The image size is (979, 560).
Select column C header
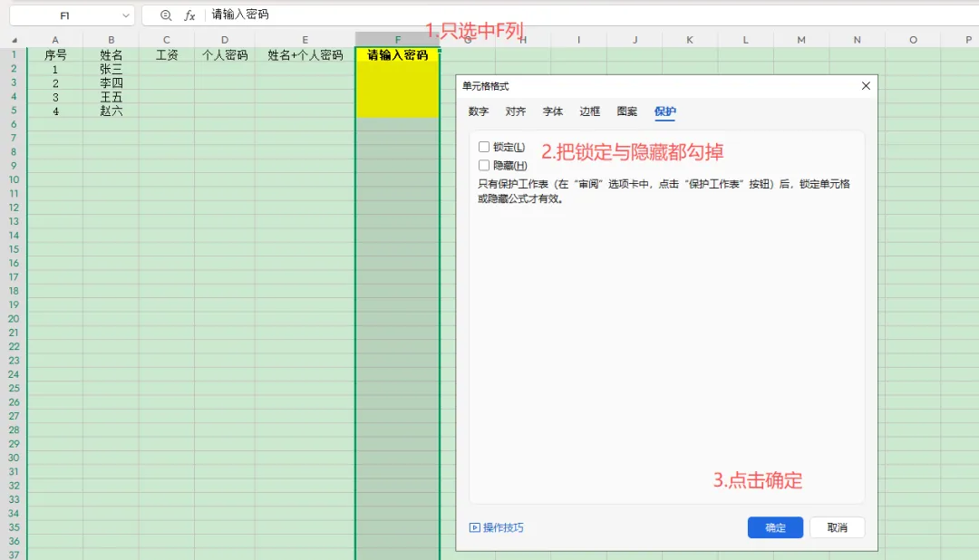tap(166, 40)
